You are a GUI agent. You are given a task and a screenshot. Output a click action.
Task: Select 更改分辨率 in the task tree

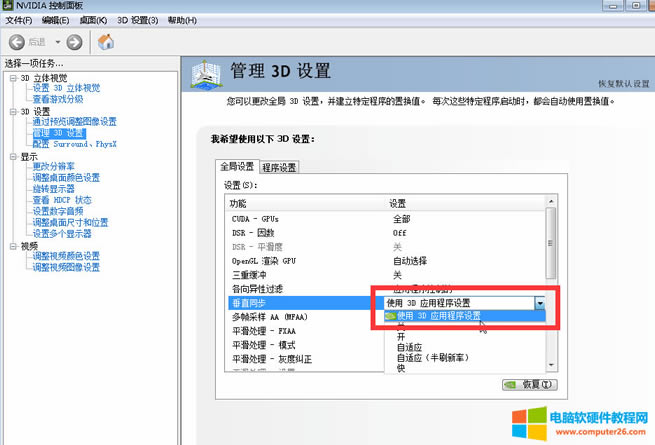click(x=53, y=167)
